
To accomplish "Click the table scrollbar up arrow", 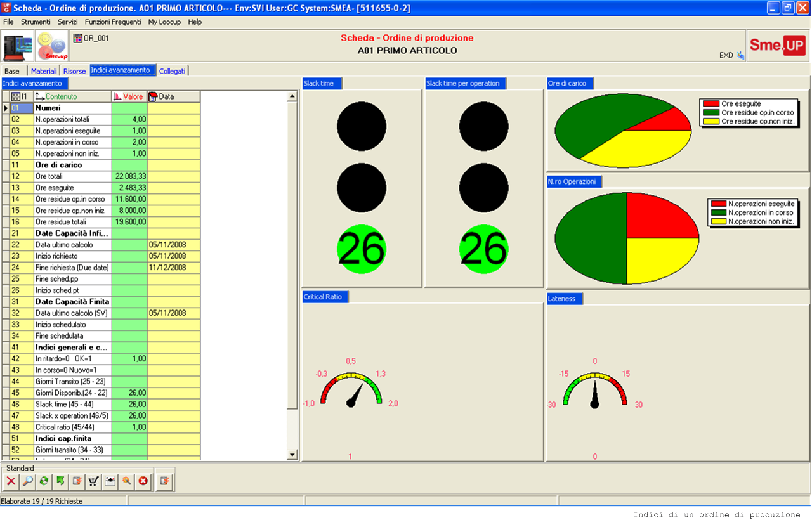I will (292, 96).
